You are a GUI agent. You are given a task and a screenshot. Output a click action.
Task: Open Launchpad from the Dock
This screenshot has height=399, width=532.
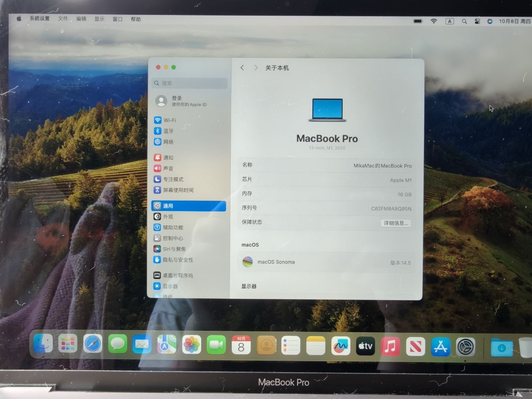pos(68,344)
